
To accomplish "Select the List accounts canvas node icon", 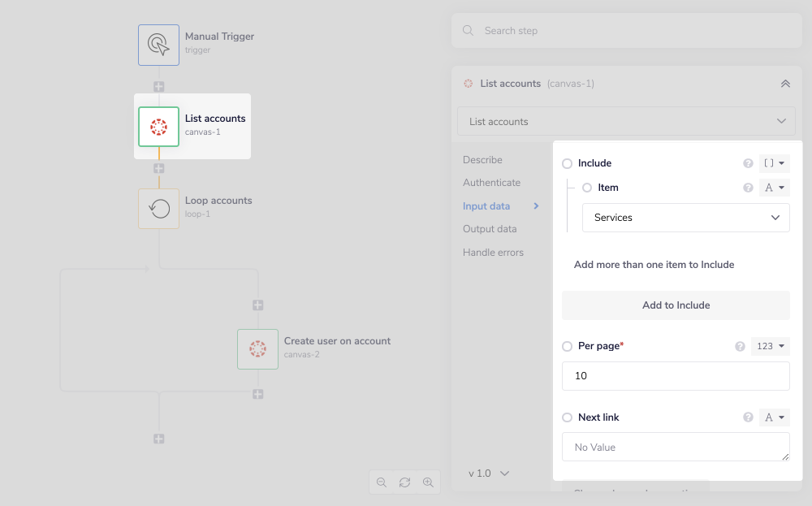I will point(158,127).
